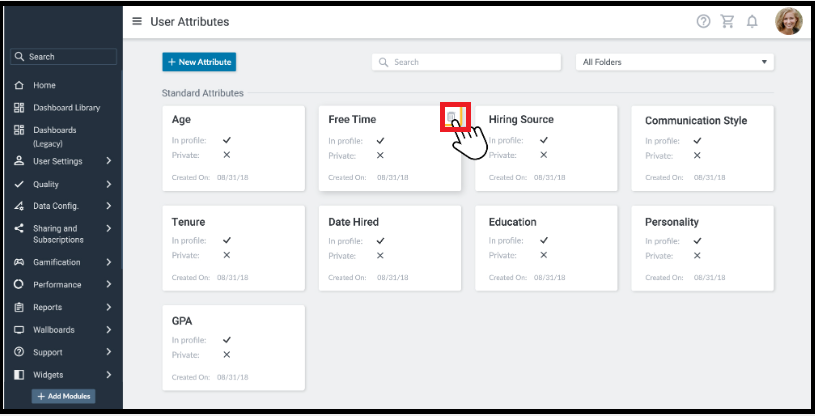The image size is (815, 416).
Task: Click the User Attributes page title
Action: (x=190, y=21)
